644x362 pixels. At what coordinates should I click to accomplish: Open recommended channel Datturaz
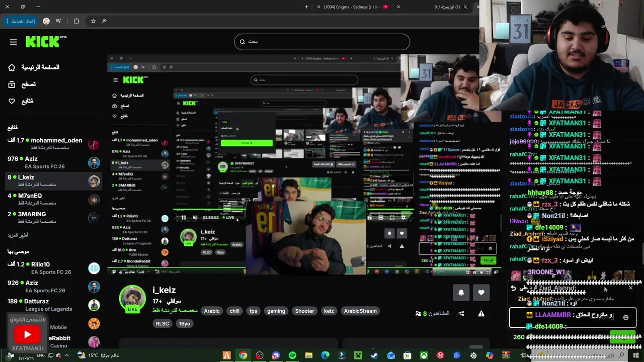(53, 305)
